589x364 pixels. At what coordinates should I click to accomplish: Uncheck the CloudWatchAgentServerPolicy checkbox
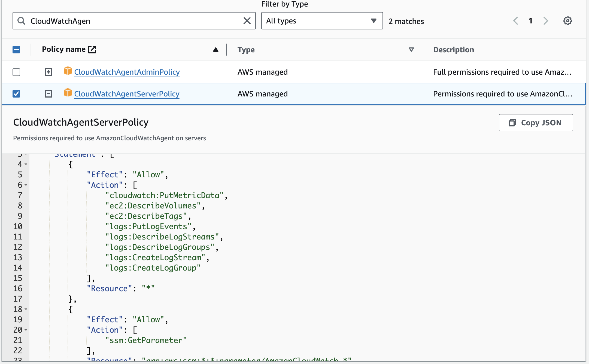click(x=16, y=94)
